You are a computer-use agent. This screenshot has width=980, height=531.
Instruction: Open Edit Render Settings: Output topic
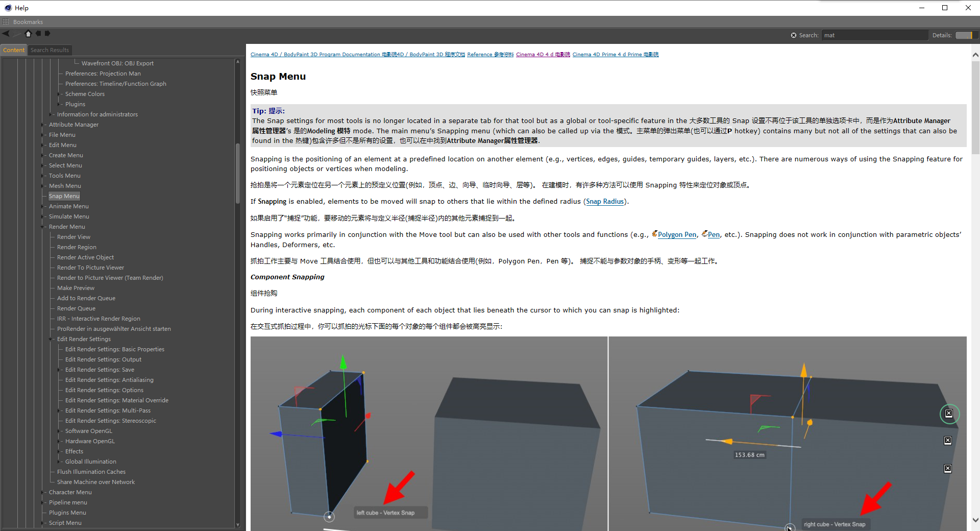click(103, 359)
